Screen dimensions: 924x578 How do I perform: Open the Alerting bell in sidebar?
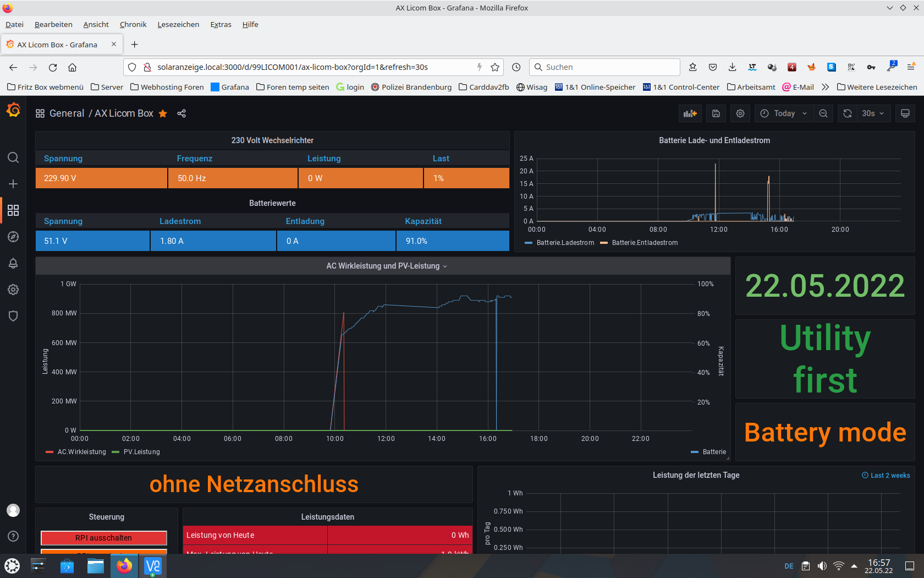pyautogui.click(x=13, y=263)
